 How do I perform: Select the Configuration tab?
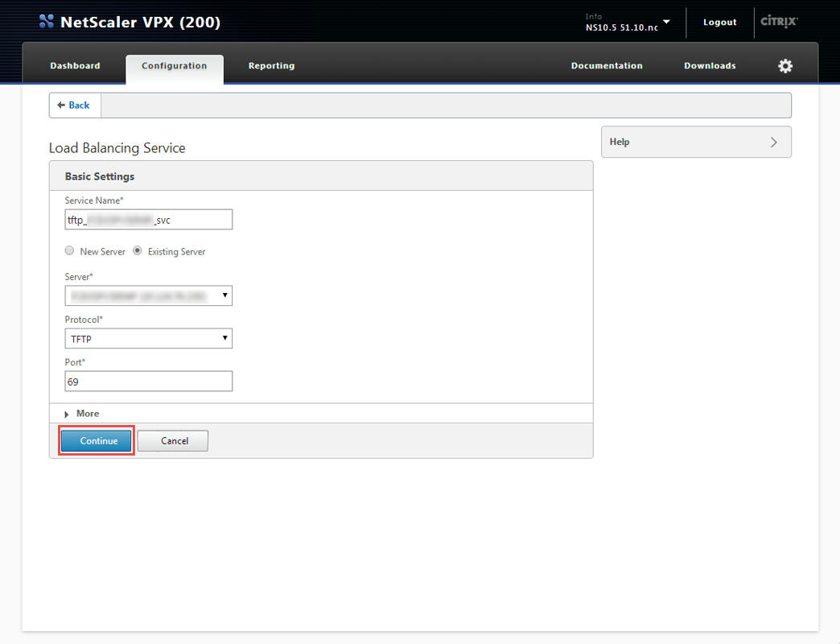[x=174, y=66]
